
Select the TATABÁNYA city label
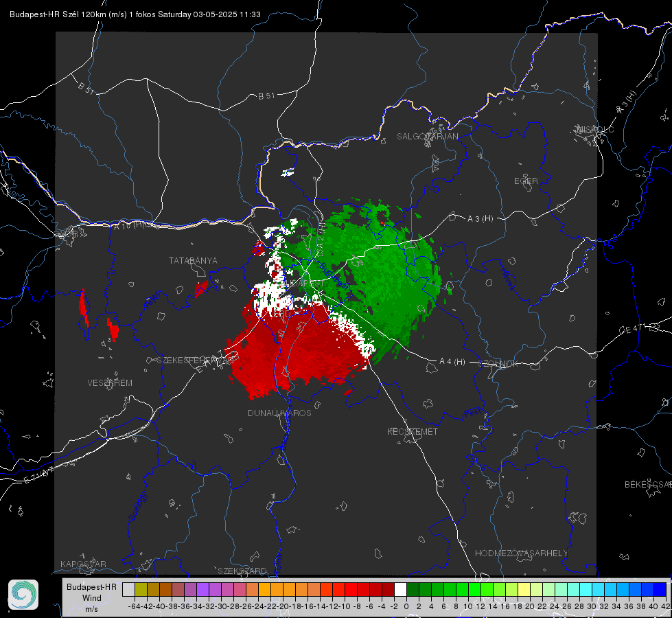(x=193, y=261)
